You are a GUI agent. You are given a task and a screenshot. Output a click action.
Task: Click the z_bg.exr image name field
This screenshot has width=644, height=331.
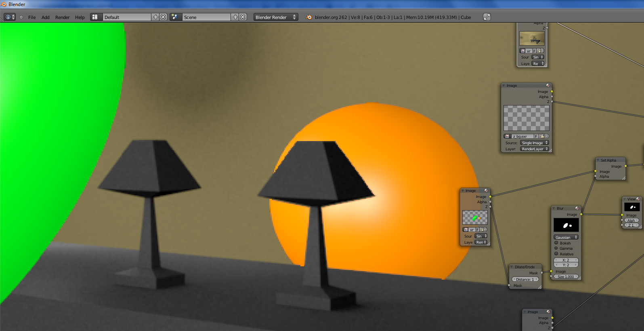(x=522, y=137)
